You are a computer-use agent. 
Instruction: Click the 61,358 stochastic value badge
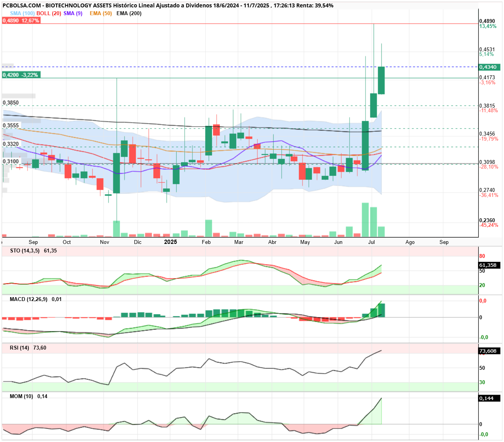pos(490,265)
